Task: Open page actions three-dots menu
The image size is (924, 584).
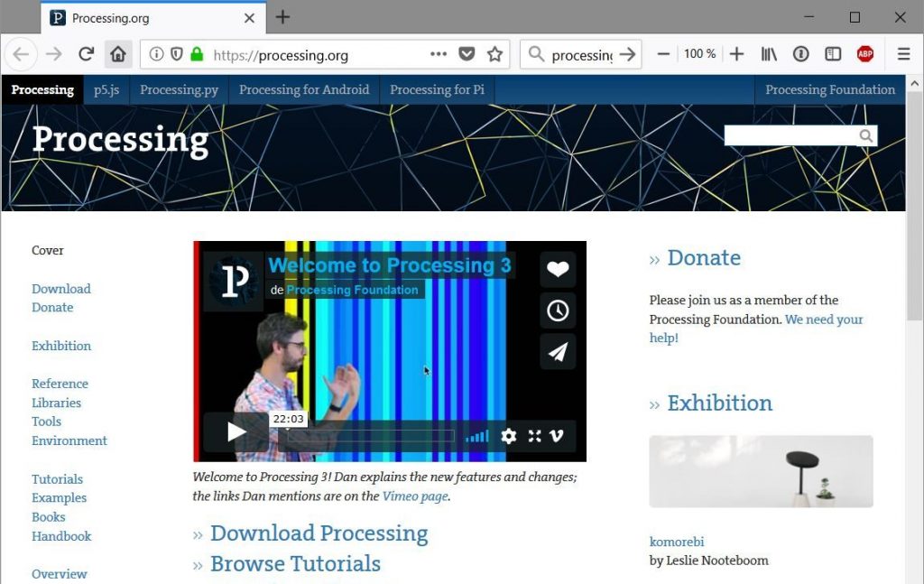Action: click(439, 54)
